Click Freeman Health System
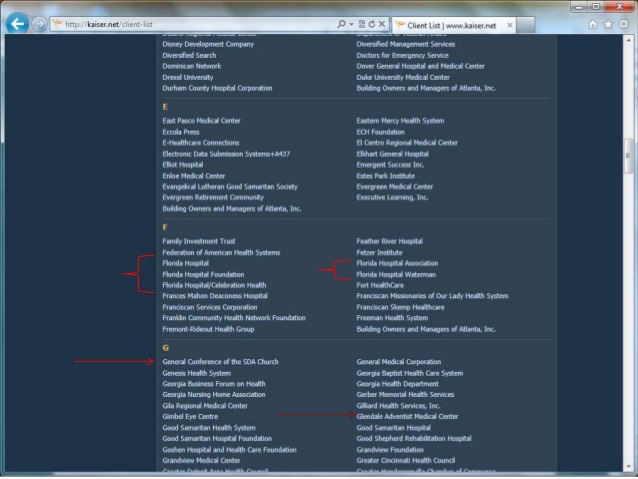Image resolution: width=638 pixels, height=479 pixels. (x=392, y=317)
